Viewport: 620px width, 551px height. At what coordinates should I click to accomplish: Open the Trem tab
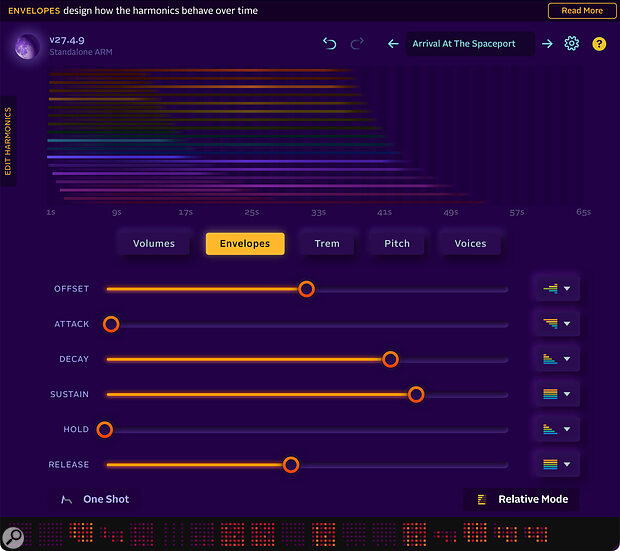327,244
